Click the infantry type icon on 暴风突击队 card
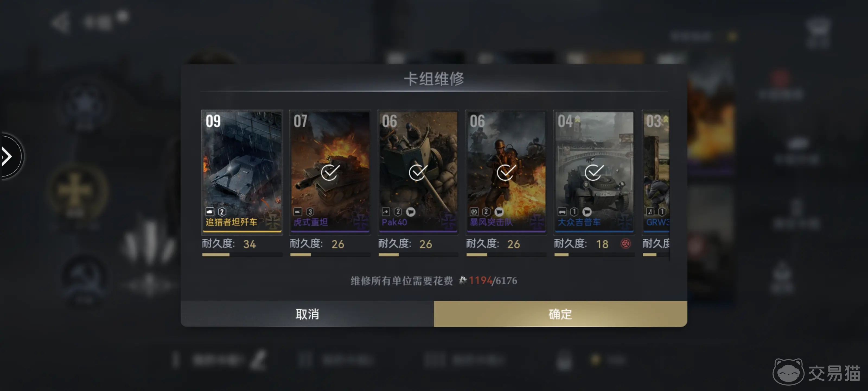 [474, 212]
